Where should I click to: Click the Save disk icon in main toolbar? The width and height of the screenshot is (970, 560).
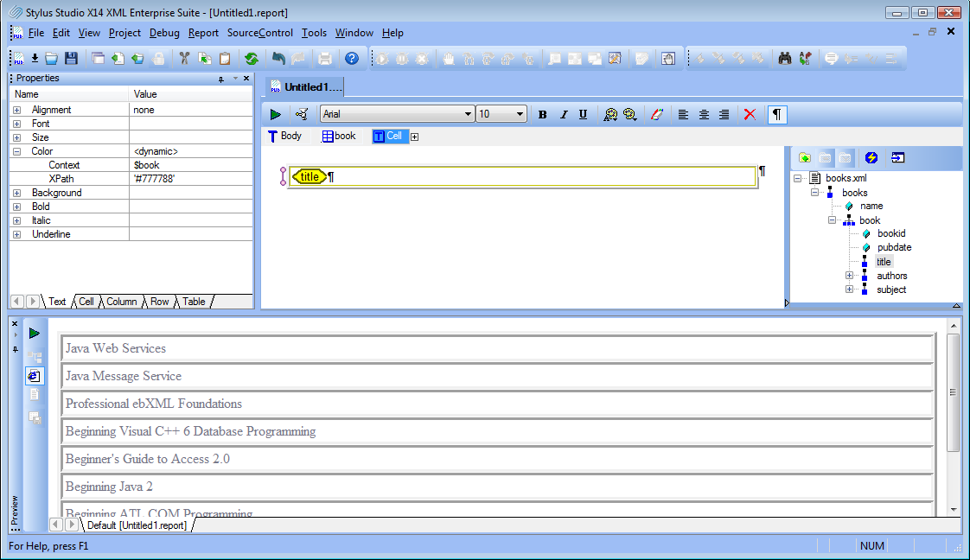click(x=71, y=59)
